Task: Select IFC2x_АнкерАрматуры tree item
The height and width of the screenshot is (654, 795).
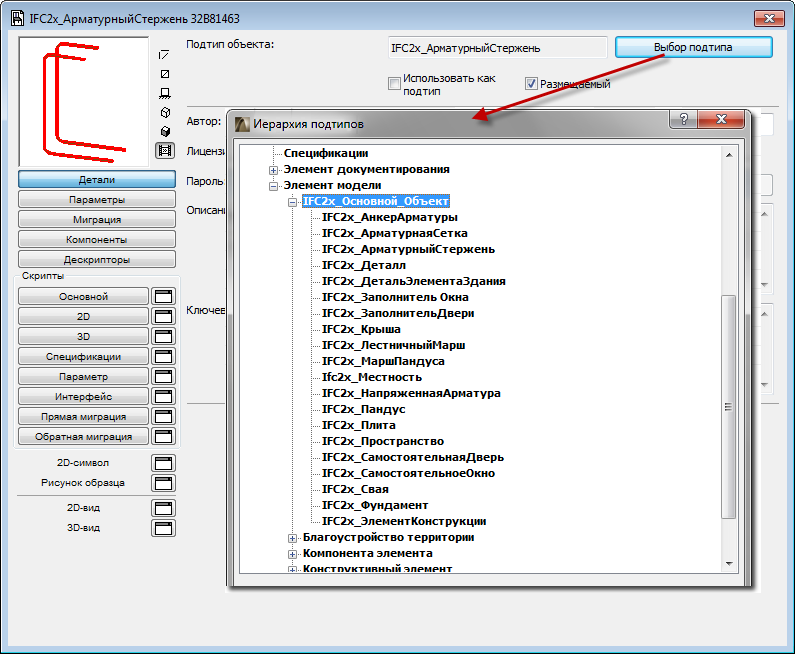Action: click(389, 217)
